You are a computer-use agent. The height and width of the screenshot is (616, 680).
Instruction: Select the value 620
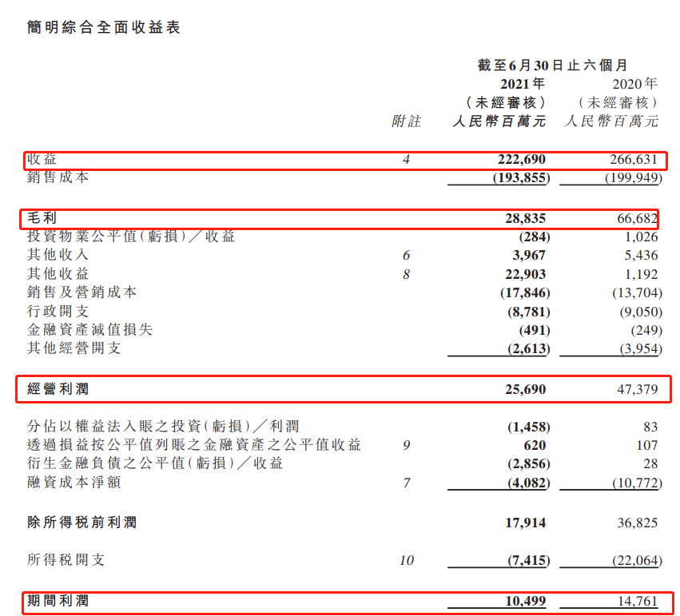click(535, 445)
